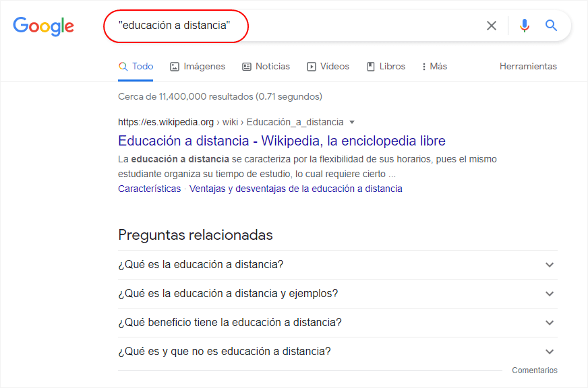Open the Características sublink
588x388 pixels.
[x=149, y=189]
